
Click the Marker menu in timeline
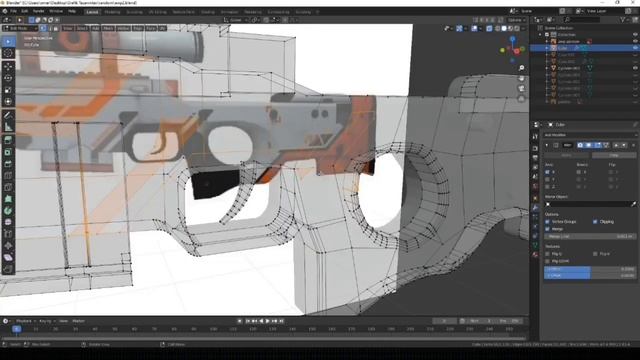click(x=78, y=321)
